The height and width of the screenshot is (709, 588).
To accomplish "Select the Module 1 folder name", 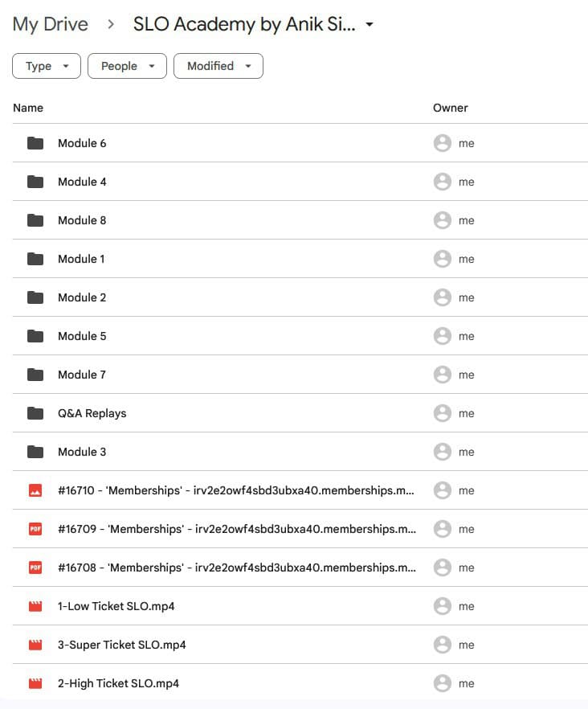I will coord(81,259).
